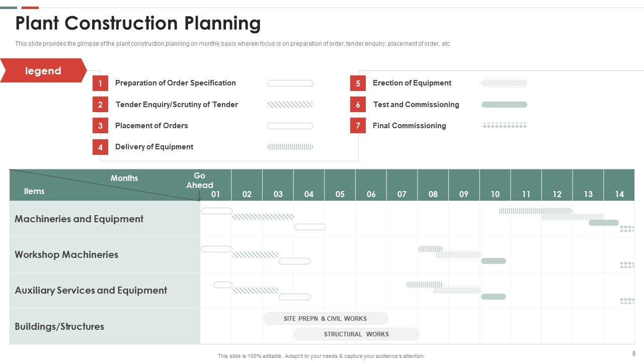Select the STRUCTURAL WORKS bar
This screenshot has width=644, height=362.
coord(356,334)
